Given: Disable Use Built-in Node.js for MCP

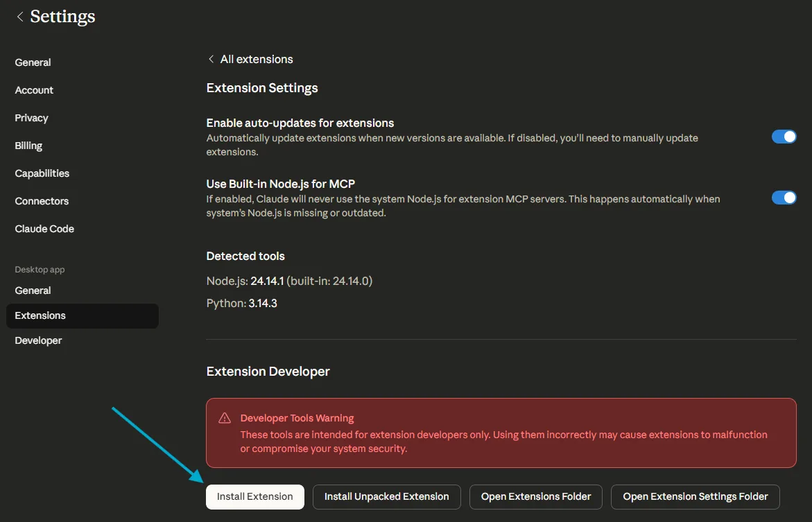Looking at the screenshot, I should point(784,197).
